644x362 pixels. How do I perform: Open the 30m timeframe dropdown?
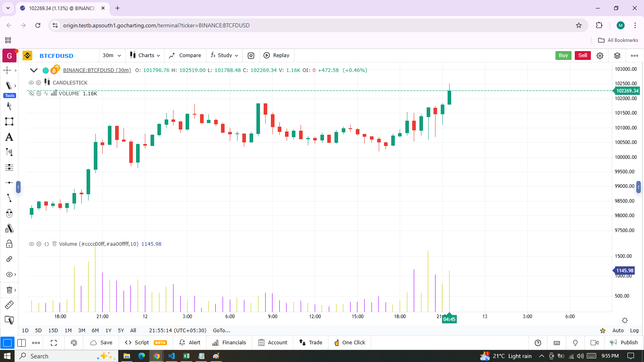coord(111,56)
